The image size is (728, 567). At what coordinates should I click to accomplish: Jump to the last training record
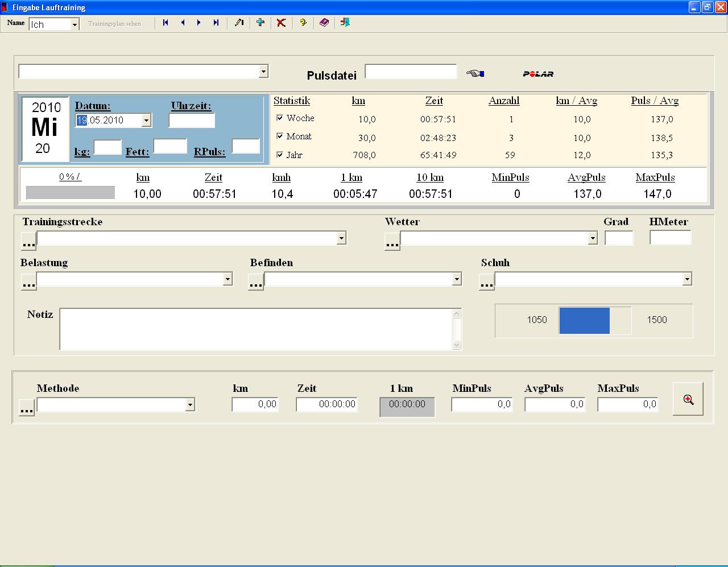pyautogui.click(x=216, y=23)
